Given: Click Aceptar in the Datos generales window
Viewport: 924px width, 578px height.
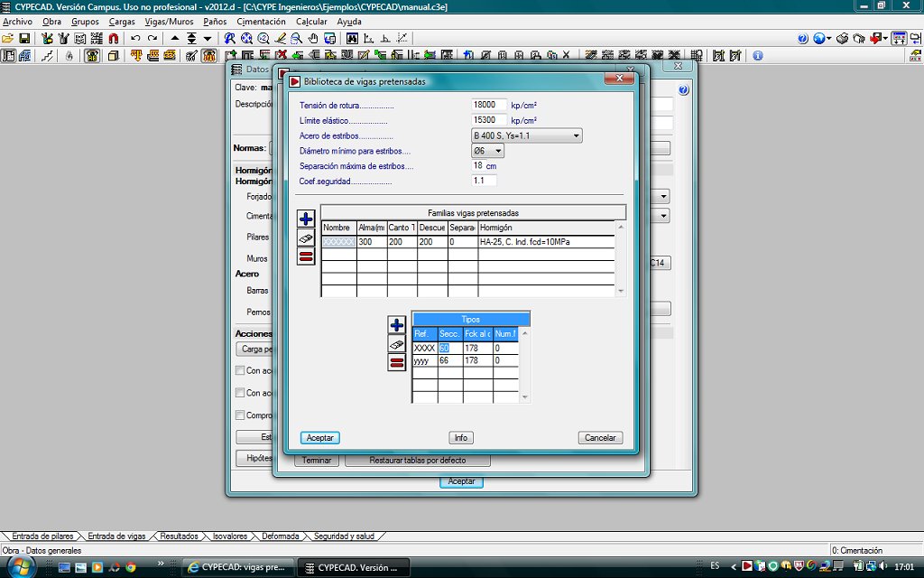Looking at the screenshot, I should (x=461, y=481).
